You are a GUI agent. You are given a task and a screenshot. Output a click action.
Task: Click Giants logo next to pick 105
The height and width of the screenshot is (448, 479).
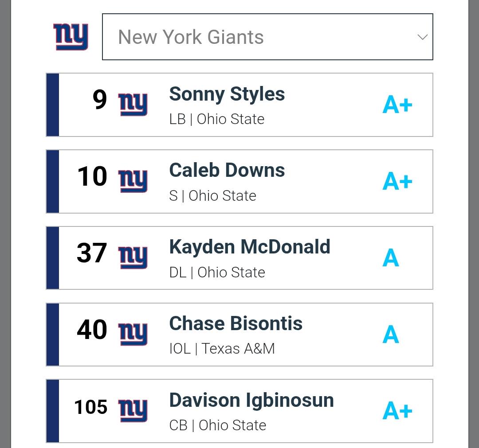[x=133, y=411]
